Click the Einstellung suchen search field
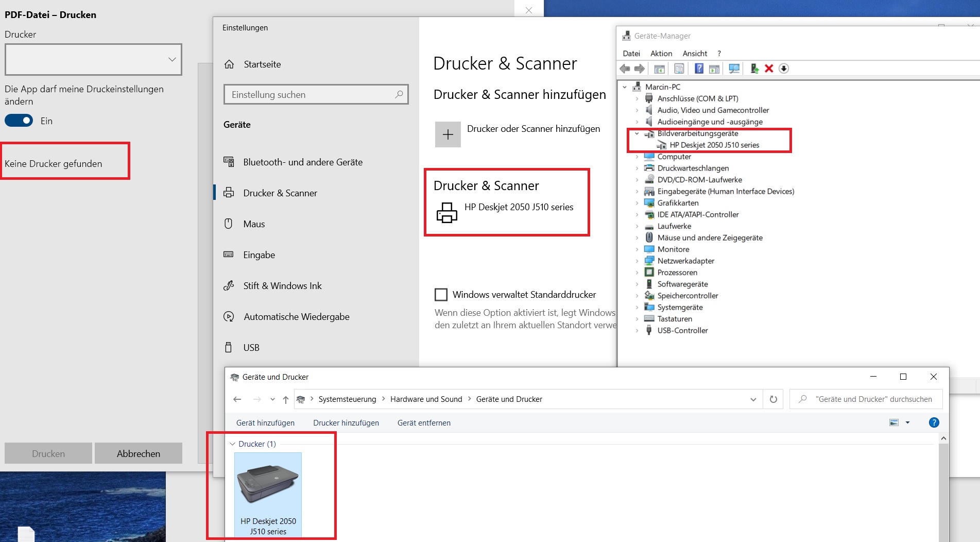 [x=316, y=94]
